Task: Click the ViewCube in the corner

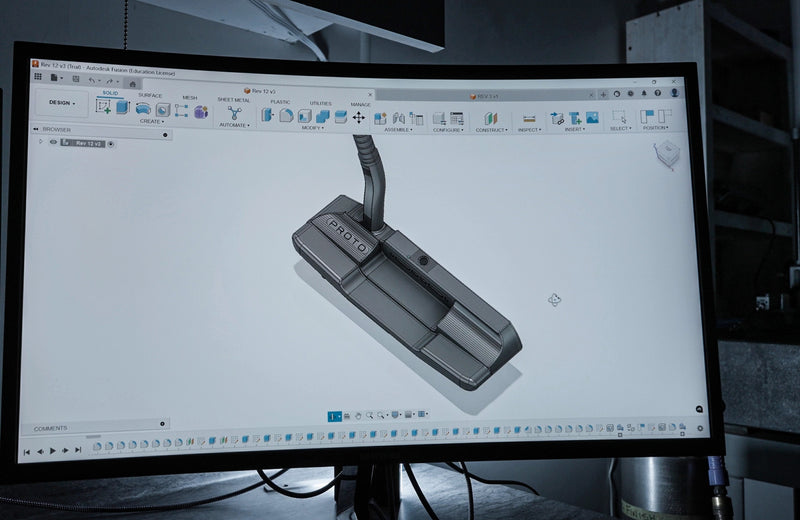Action: (667, 155)
